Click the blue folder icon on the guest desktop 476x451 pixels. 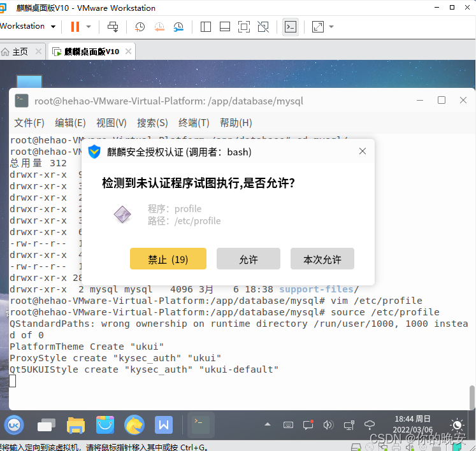[x=29, y=82]
